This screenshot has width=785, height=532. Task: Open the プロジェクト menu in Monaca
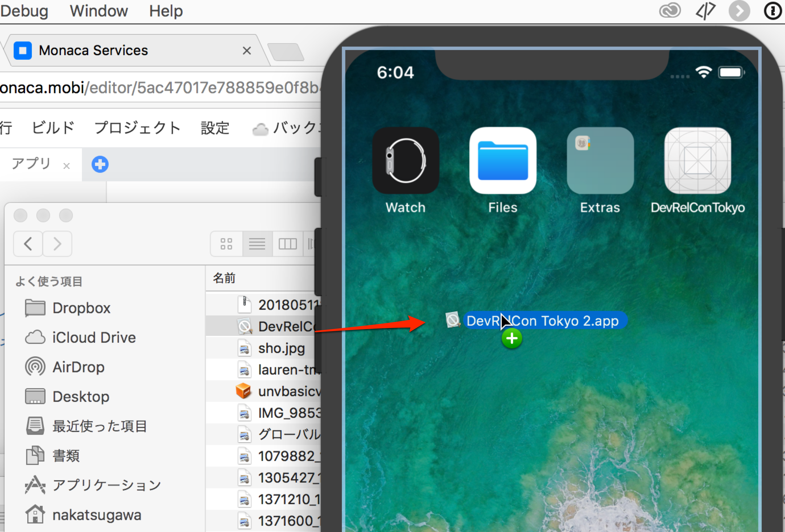tap(137, 128)
